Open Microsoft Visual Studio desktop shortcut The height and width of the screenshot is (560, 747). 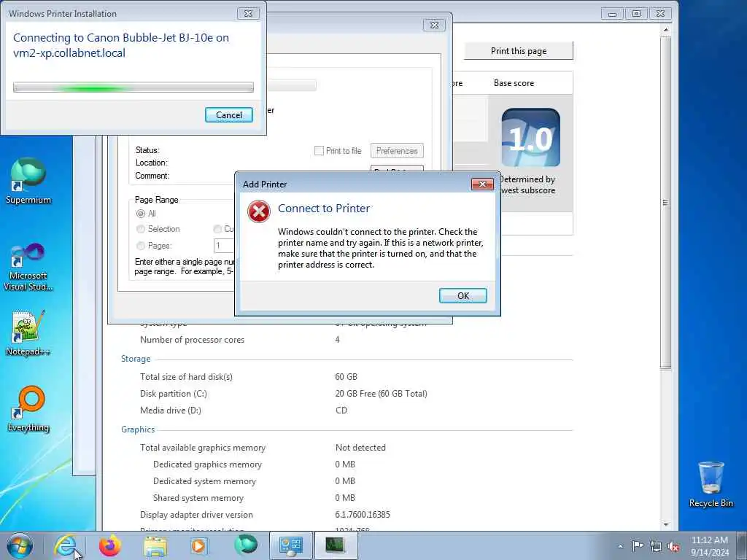point(28,267)
